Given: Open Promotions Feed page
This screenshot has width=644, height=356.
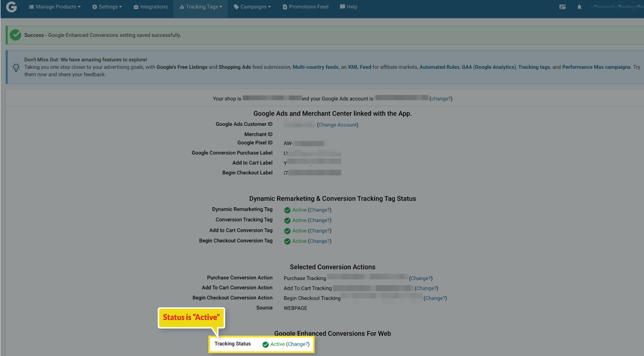Looking at the screenshot, I should [305, 7].
